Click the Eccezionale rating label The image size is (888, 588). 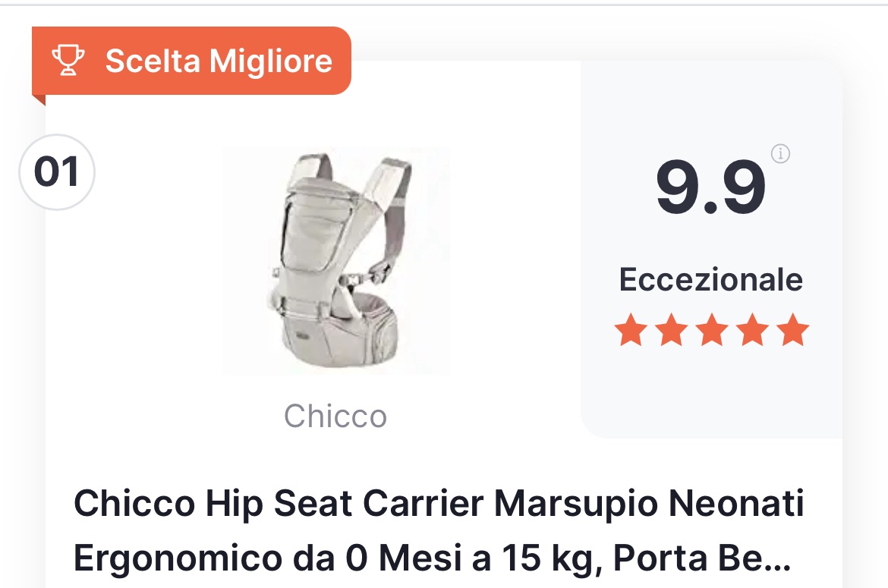(710, 279)
